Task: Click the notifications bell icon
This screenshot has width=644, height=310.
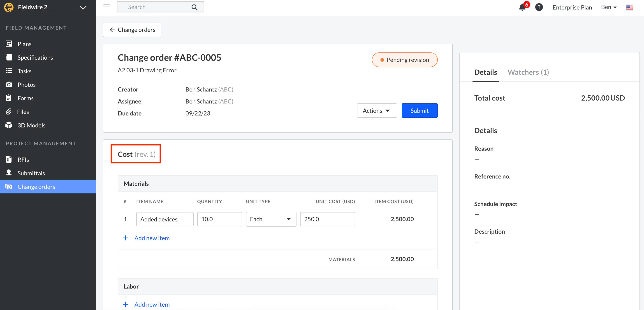Action: [x=522, y=7]
